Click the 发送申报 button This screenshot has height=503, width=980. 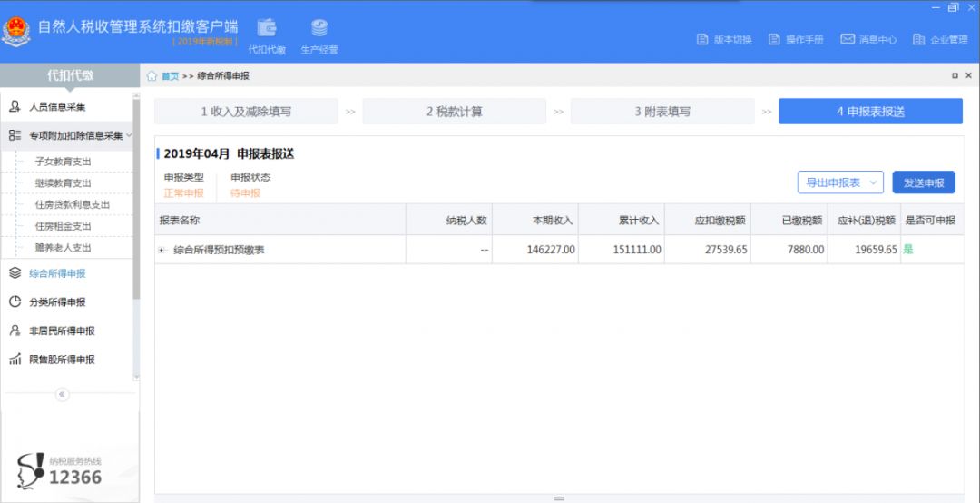[924, 182]
